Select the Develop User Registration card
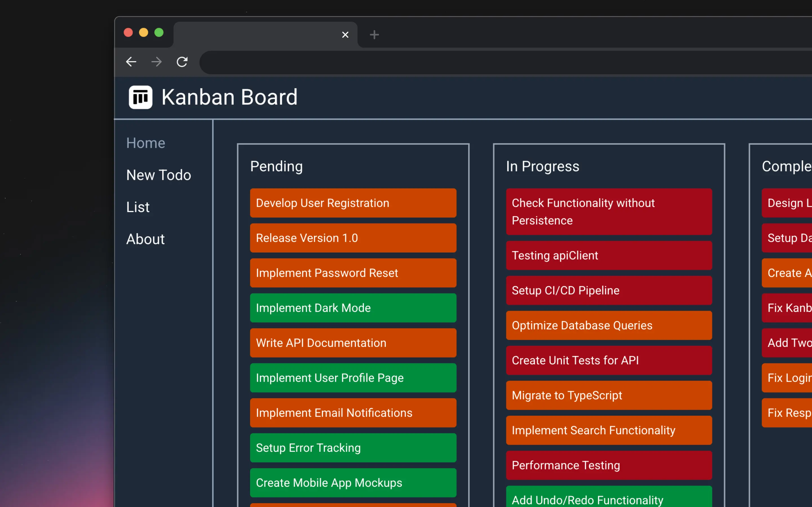 353,203
